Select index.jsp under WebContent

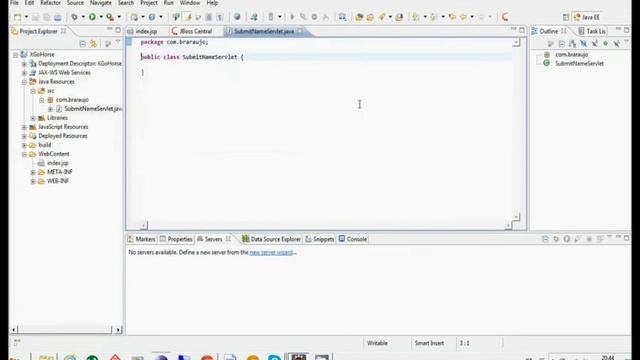point(58,163)
